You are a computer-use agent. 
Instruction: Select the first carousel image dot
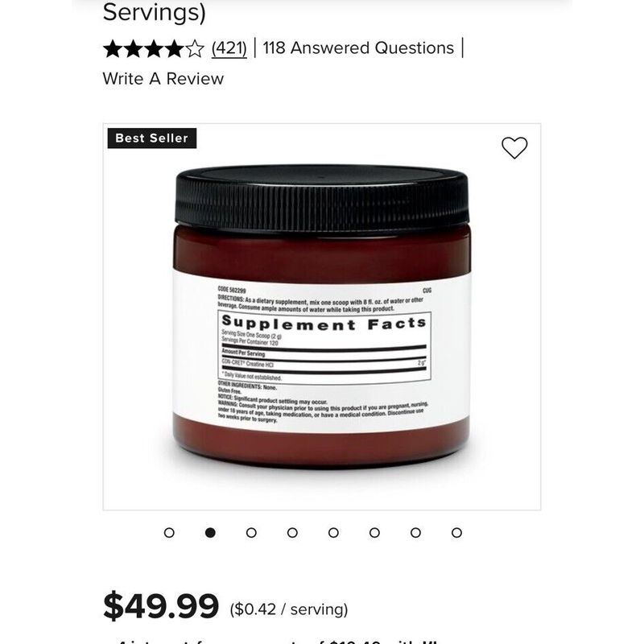(169, 533)
